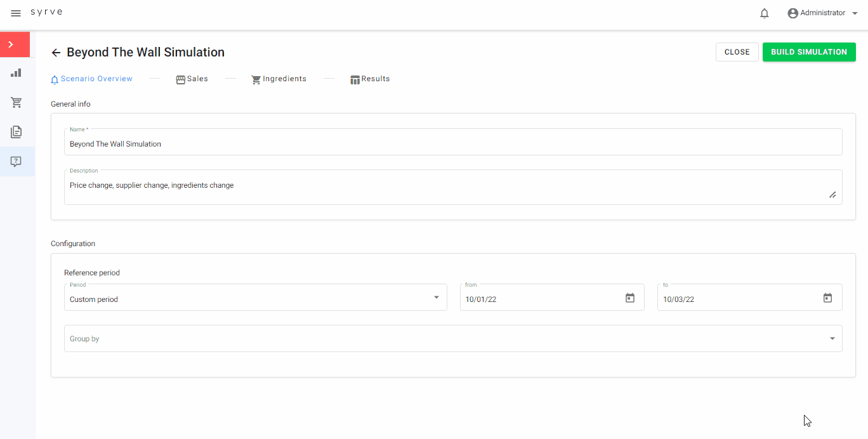Open the shopping cart sidebar icon
The width and height of the screenshot is (868, 439).
click(16, 102)
